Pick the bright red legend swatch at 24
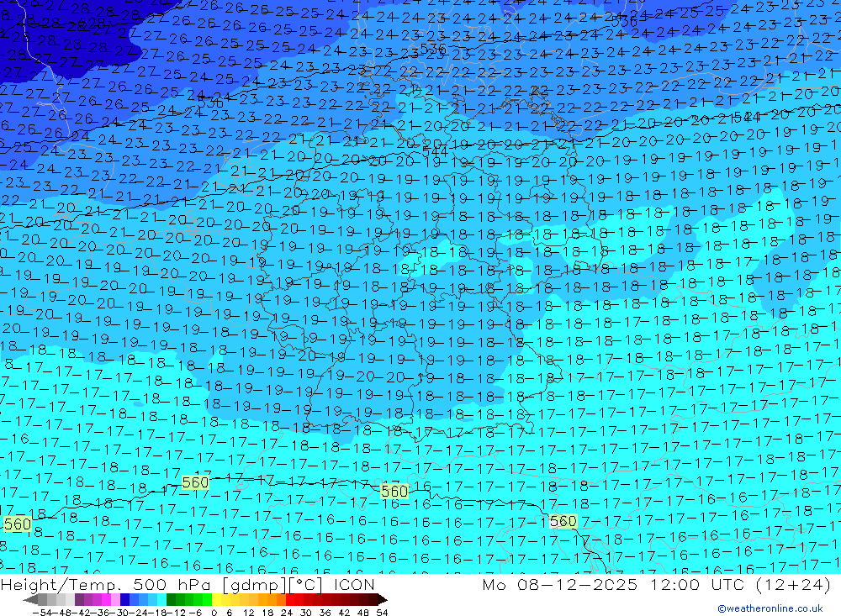 point(290,599)
